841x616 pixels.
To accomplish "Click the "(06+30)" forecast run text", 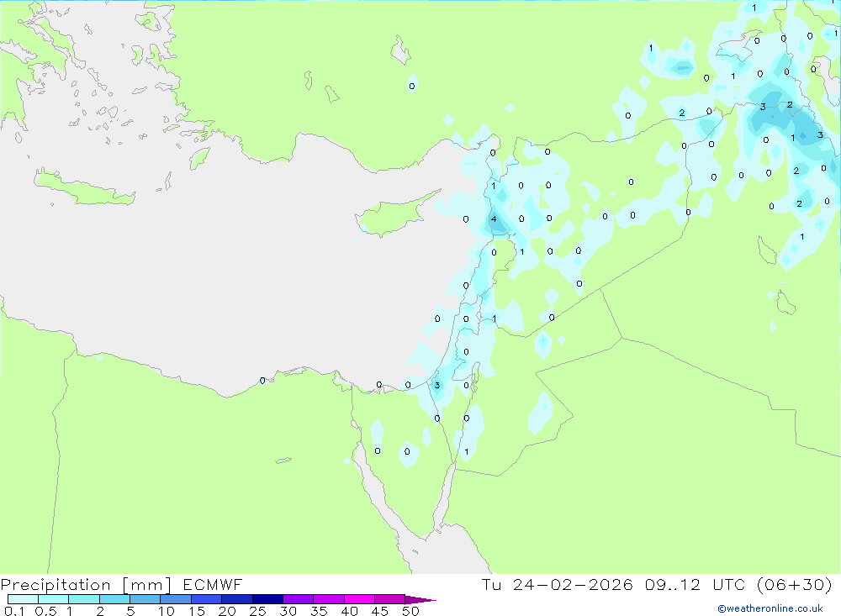I will (x=795, y=584).
